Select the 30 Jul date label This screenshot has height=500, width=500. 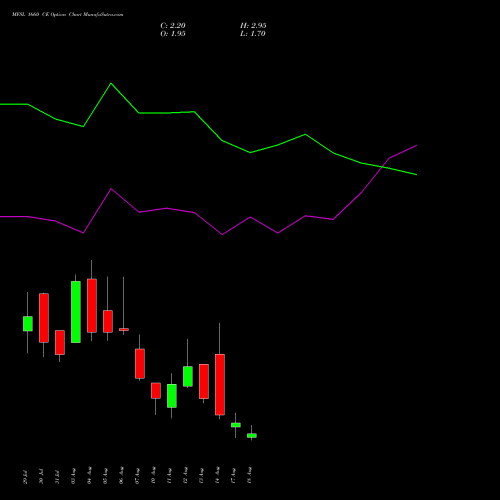(x=41, y=477)
